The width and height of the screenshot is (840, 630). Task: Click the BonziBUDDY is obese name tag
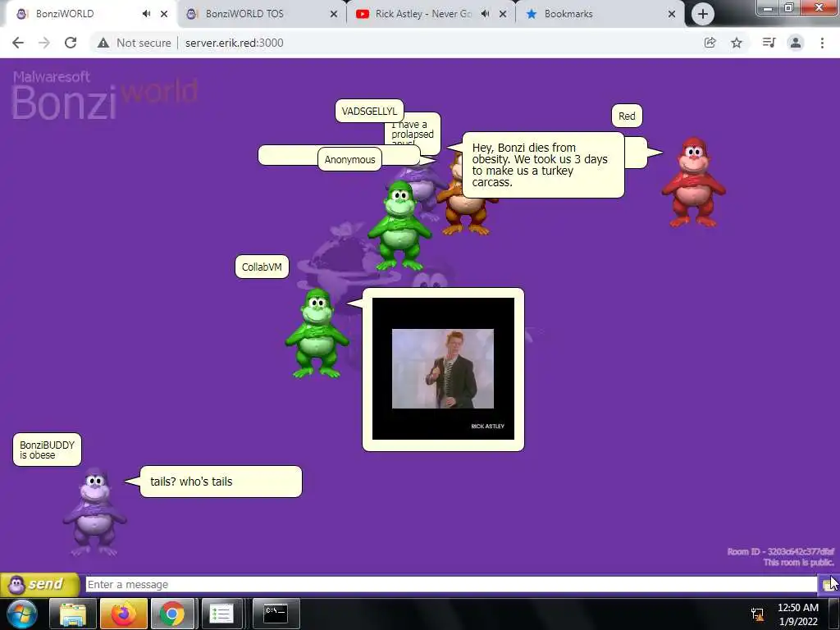(x=47, y=450)
